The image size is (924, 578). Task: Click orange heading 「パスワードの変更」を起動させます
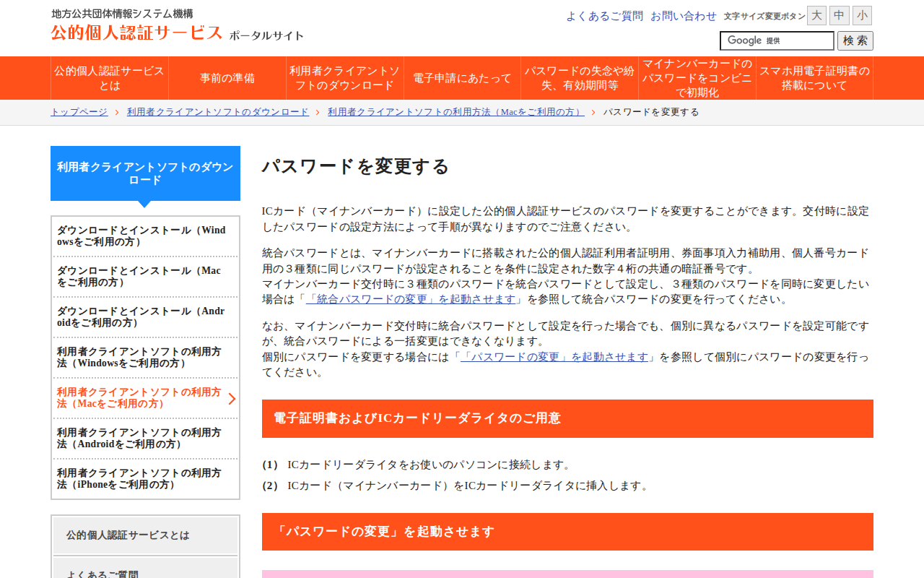point(567,532)
